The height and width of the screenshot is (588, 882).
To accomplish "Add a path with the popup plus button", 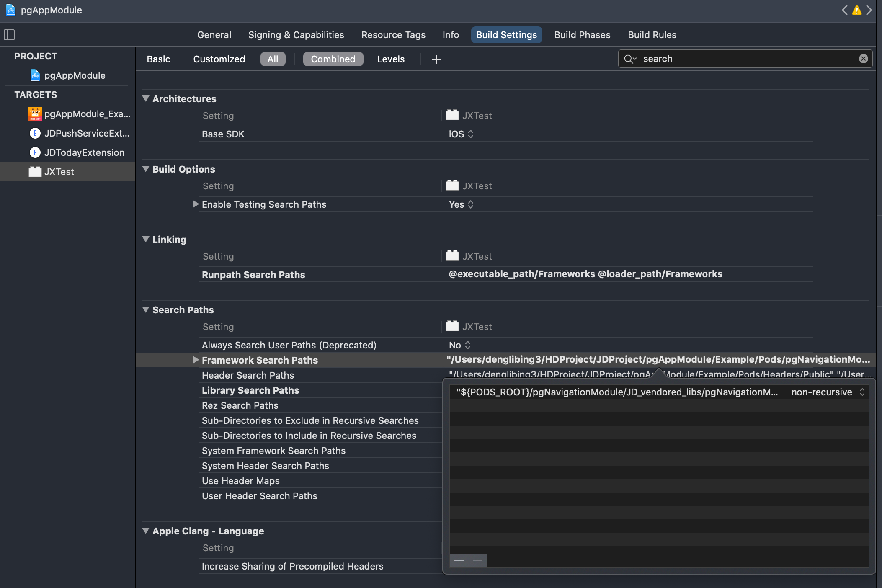I will (459, 560).
